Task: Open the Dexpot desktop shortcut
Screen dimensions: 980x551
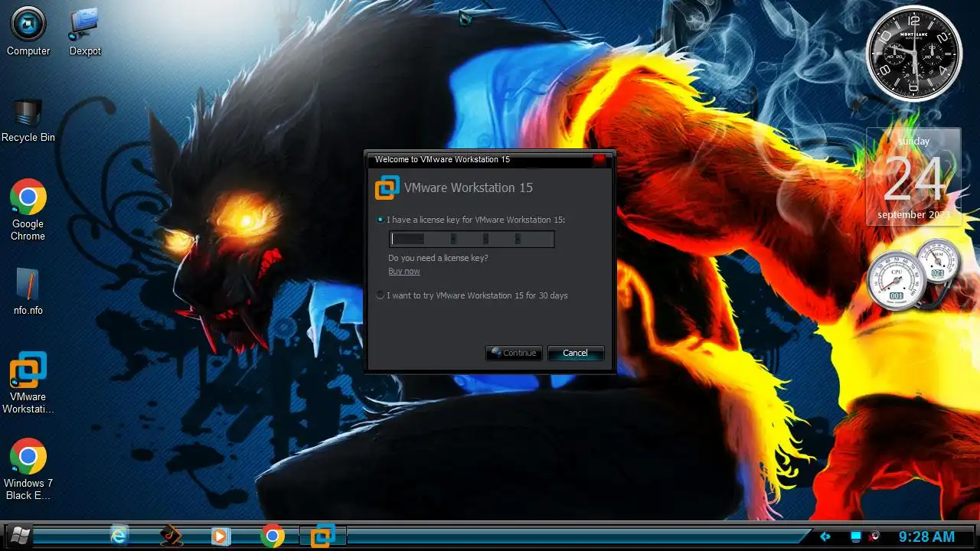Action: pos(85,31)
